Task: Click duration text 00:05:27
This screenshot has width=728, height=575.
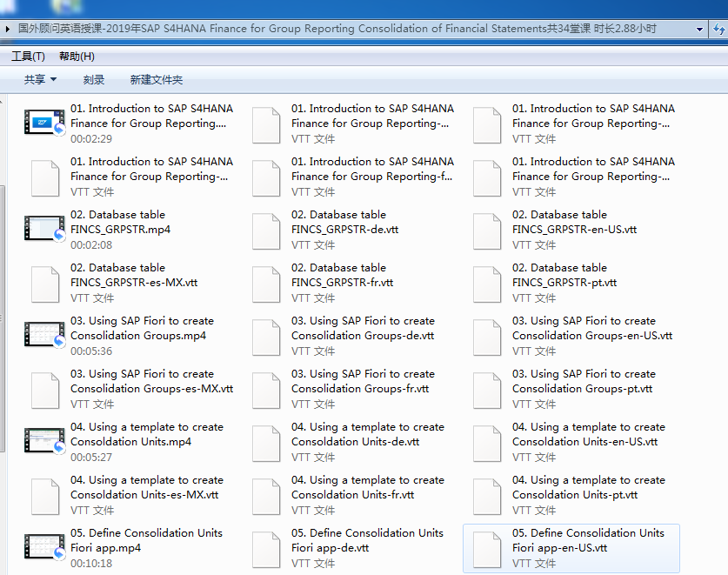Action: pyautogui.click(x=91, y=457)
